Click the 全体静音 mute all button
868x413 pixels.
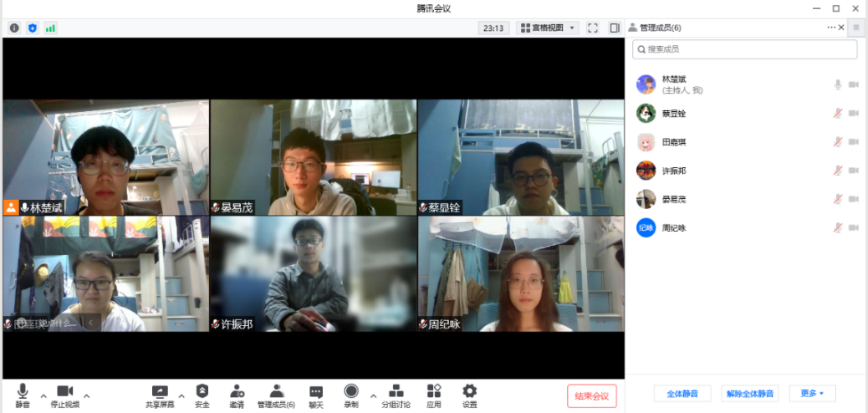point(682,393)
